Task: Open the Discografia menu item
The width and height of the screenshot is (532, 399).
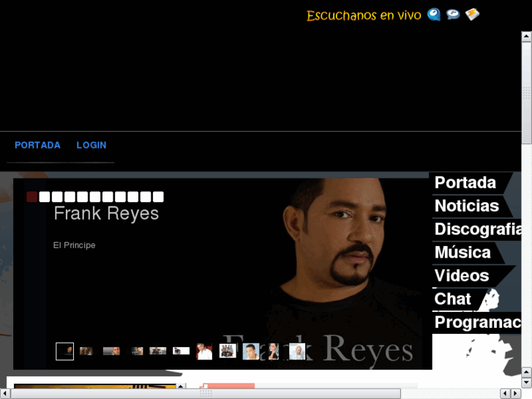Action: [x=476, y=229]
